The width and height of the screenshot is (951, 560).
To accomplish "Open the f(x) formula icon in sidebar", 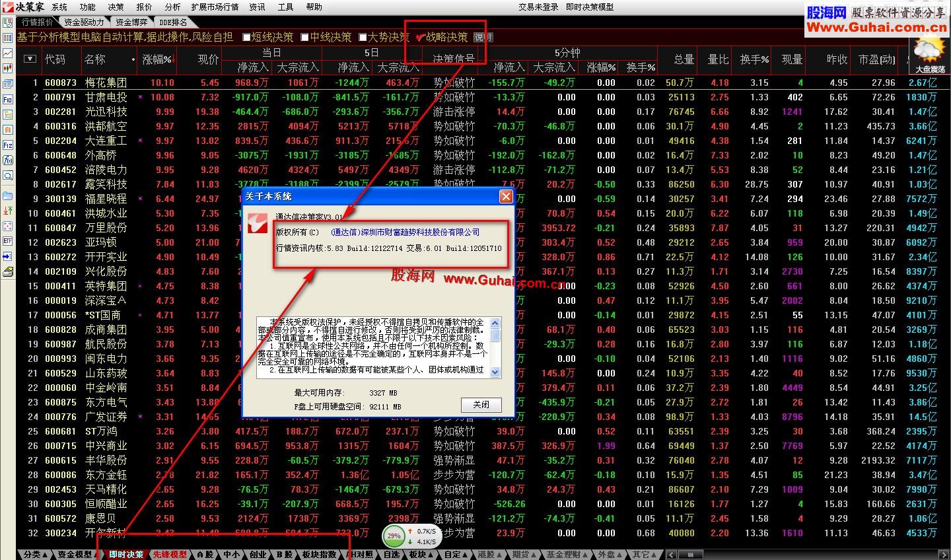I will (x=8, y=160).
